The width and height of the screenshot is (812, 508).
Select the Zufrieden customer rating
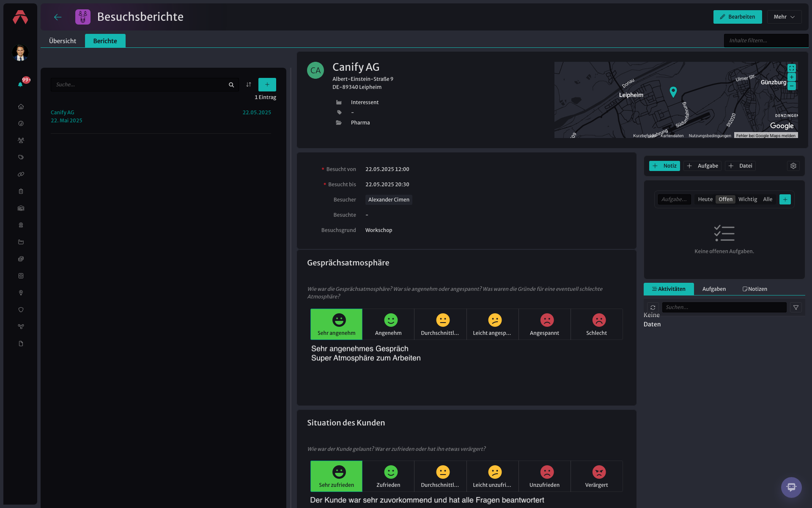coord(388,476)
